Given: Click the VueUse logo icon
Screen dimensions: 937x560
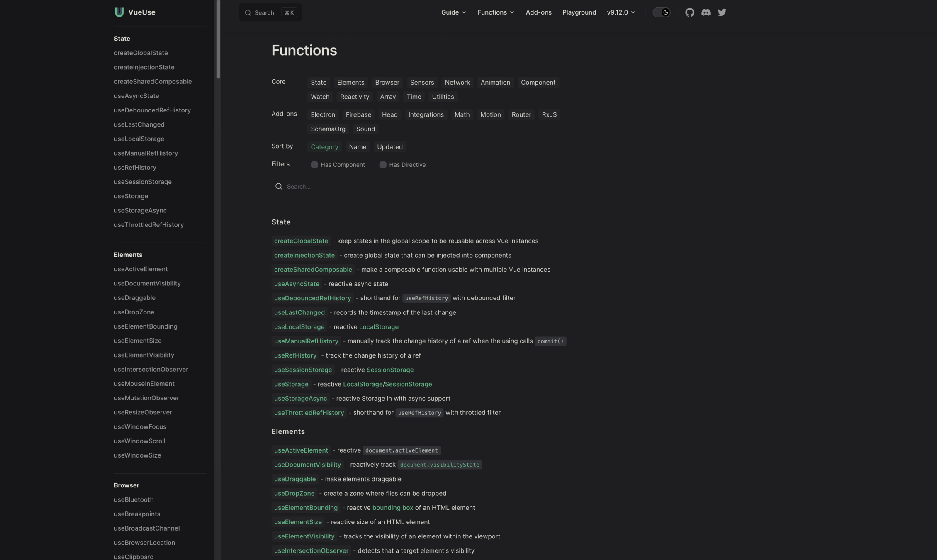Looking at the screenshot, I should (119, 12).
